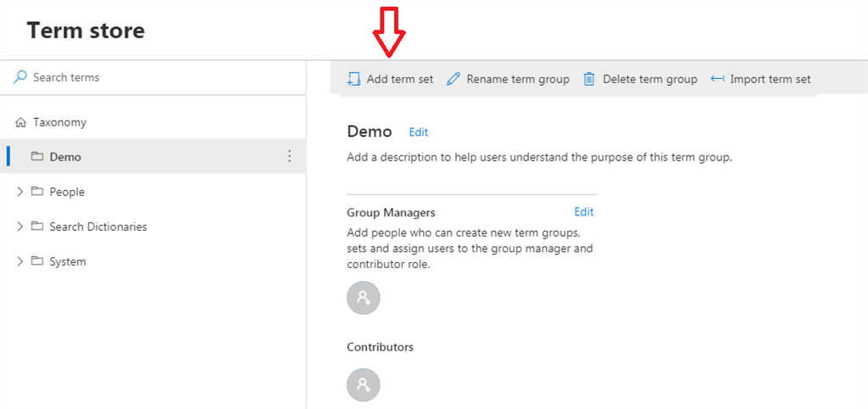Expand the Search Dictionaries term group
The height and width of the screenshot is (409, 868).
(x=20, y=227)
